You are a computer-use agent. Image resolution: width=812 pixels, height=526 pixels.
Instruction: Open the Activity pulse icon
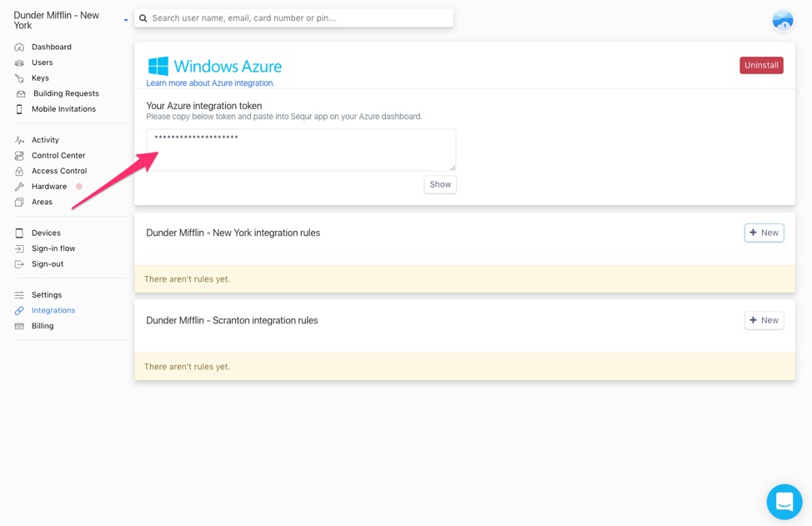tap(19, 140)
